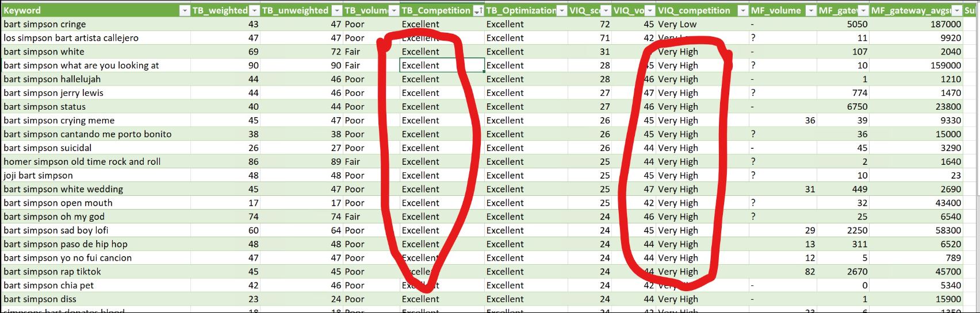
Task: Select the 58300 value in the sad boy lofi row
Action: (x=916, y=231)
